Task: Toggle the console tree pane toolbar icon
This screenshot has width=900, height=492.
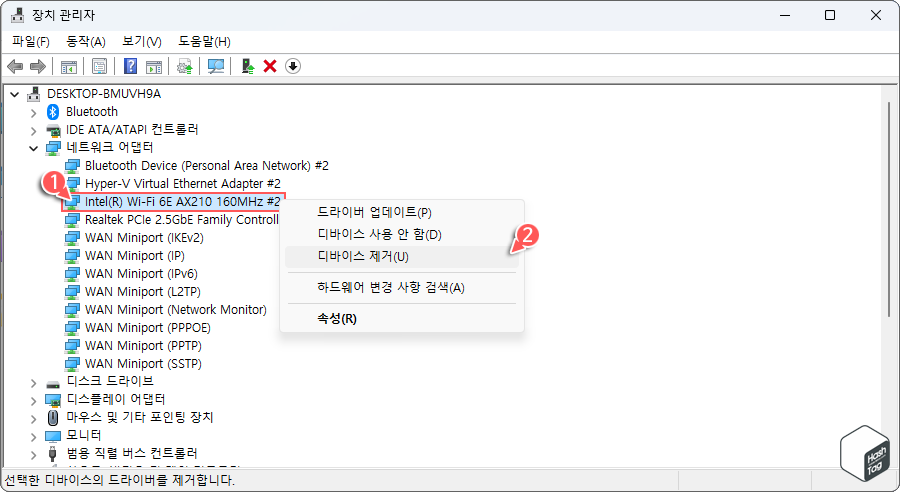Action: (x=69, y=67)
